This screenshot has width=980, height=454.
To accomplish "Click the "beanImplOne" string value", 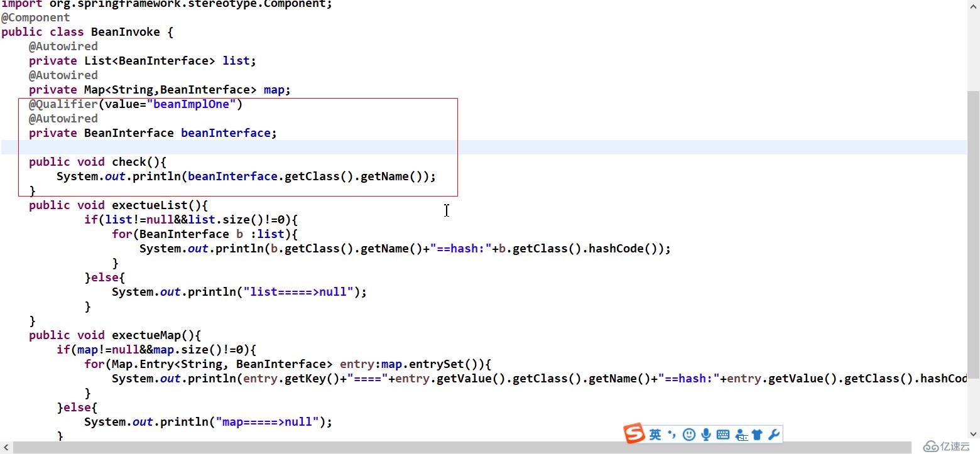I will pos(191,104).
